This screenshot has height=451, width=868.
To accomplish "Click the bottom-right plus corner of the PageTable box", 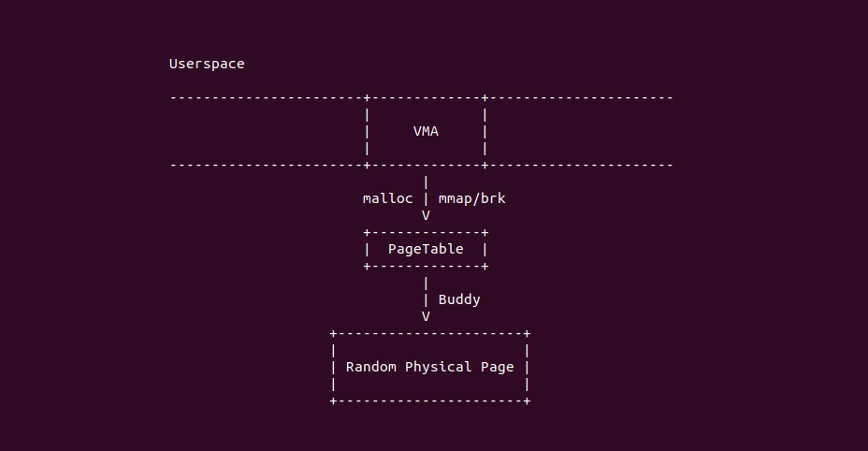I will pyautogui.click(x=485, y=266).
